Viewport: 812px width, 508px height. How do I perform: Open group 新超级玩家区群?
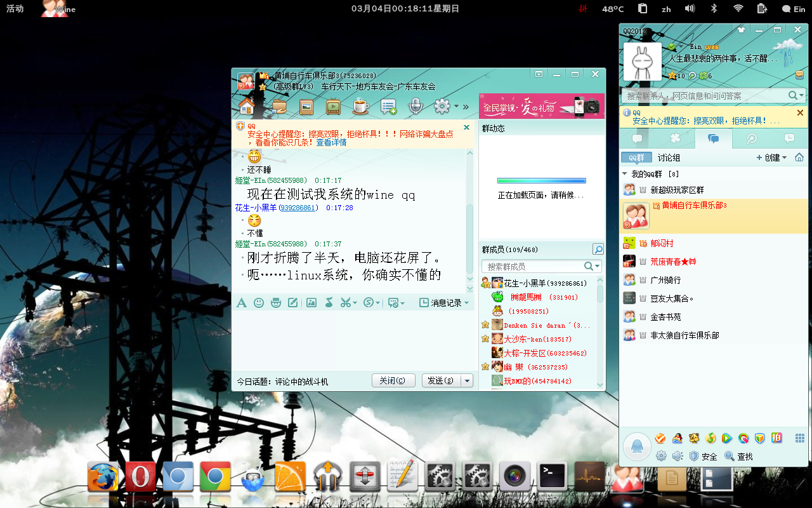click(x=714, y=190)
